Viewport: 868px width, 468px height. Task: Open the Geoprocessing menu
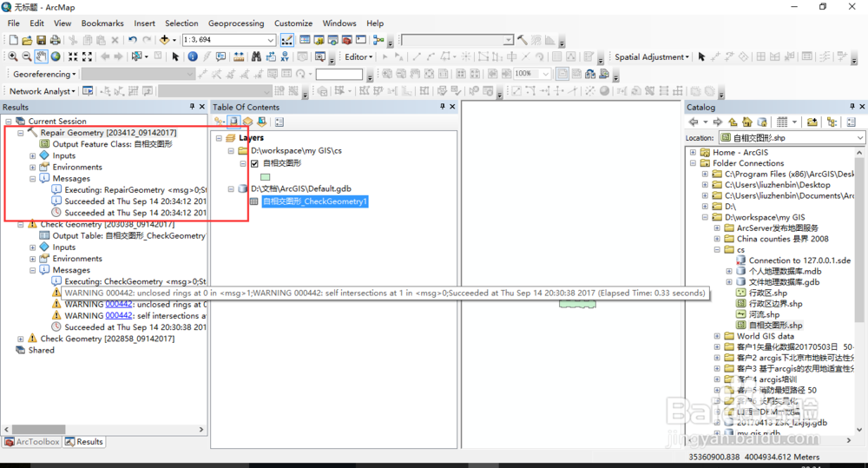tap(236, 23)
